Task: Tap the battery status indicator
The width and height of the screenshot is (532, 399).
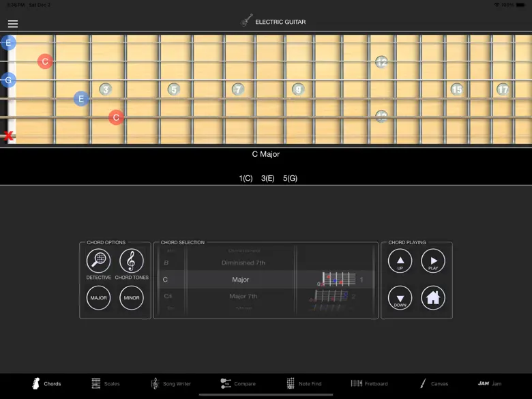Action: (520, 5)
